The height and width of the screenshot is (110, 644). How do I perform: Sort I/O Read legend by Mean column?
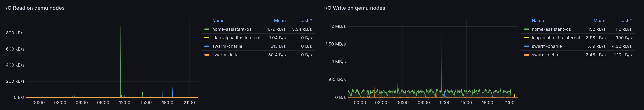click(280, 21)
